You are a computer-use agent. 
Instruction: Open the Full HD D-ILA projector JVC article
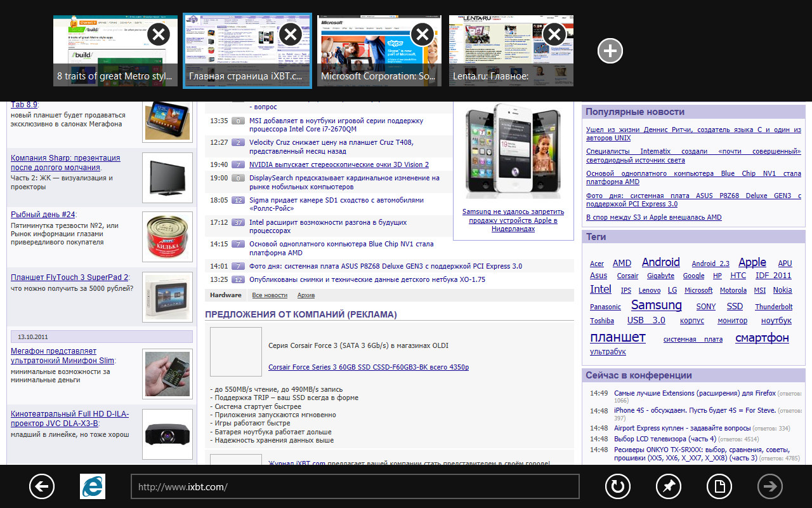pyautogui.click(x=70, y=418)
